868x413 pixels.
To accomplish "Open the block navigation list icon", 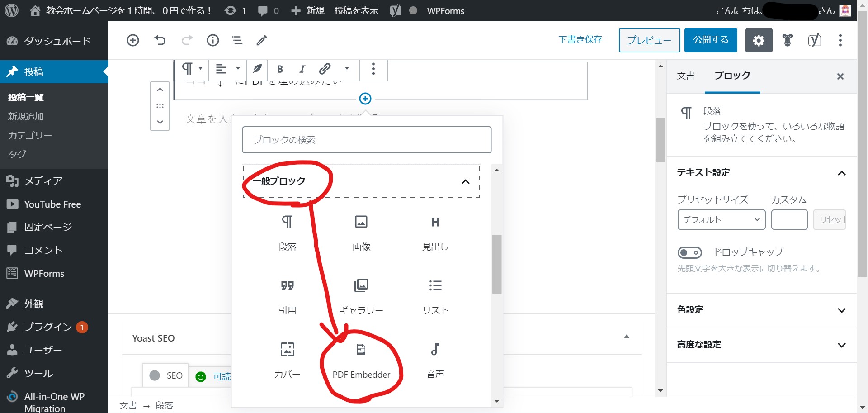I will (237, 40).
